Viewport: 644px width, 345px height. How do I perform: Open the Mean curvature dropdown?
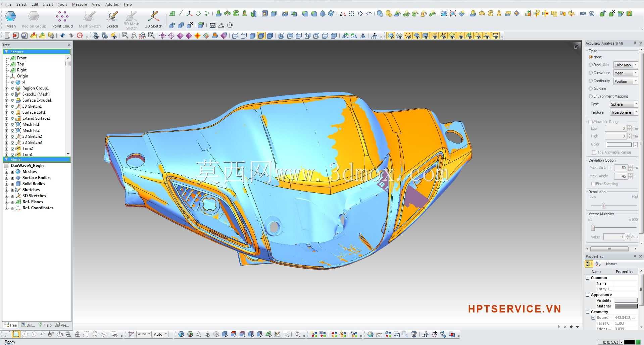pos(625,73)
